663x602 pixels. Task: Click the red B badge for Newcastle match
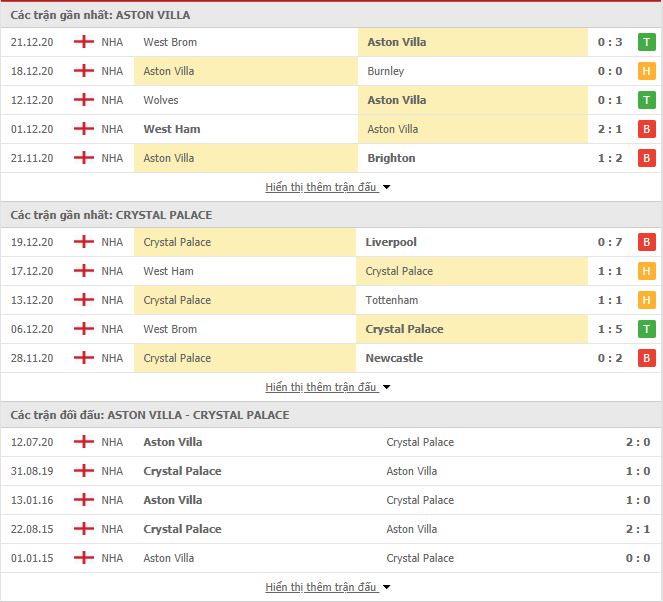647,358
